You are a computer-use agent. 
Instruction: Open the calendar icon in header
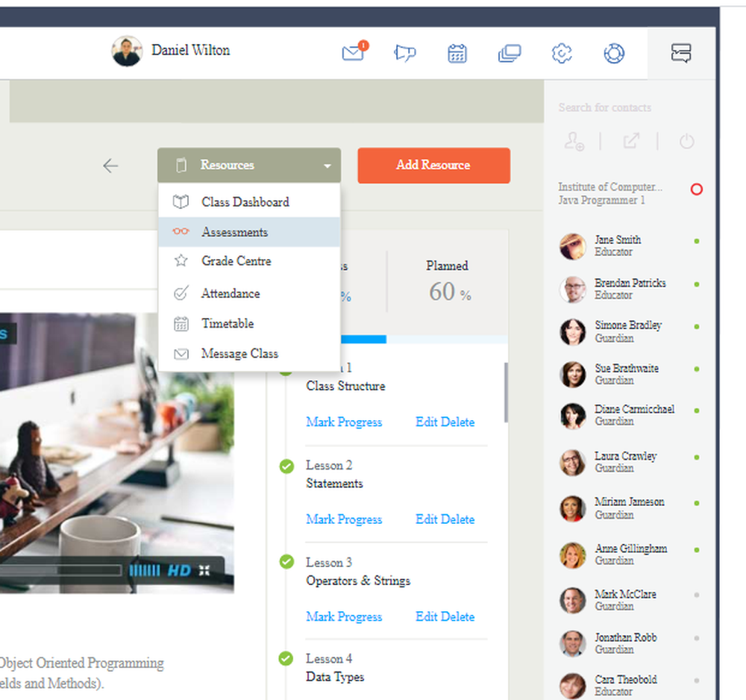point(457,53)
